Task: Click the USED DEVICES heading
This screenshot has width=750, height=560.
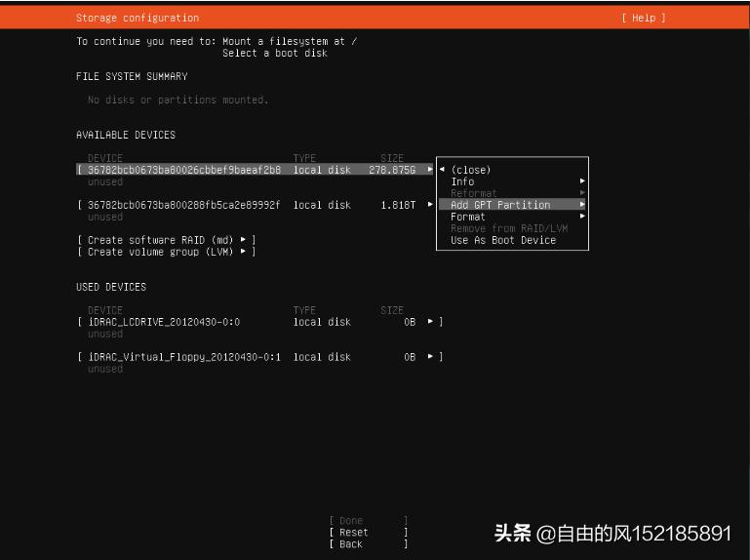Action: tap(111, 287)
